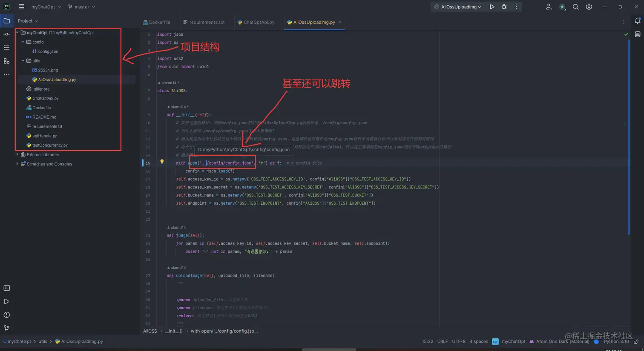This screenshot has width=644, height=351.
Task: Start debugging with the bug icon
Action: click(x=504, y=7)
